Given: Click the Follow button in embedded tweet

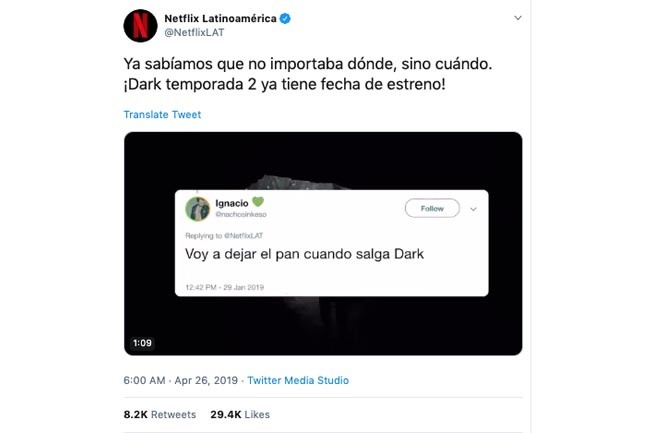Looking at the screenshot, I should [x=432, y=208].
